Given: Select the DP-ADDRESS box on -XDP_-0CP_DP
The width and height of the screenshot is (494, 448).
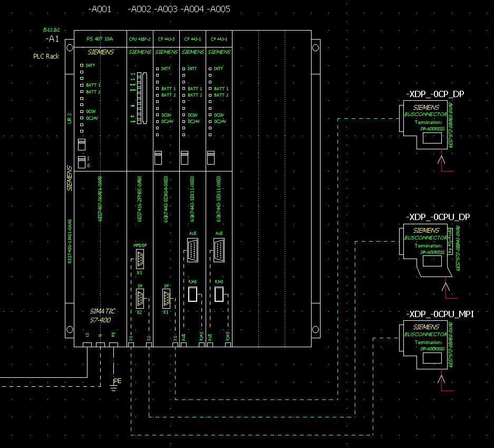Looking at the screenshot, I should pyautogui.click(x=432, y=138).
